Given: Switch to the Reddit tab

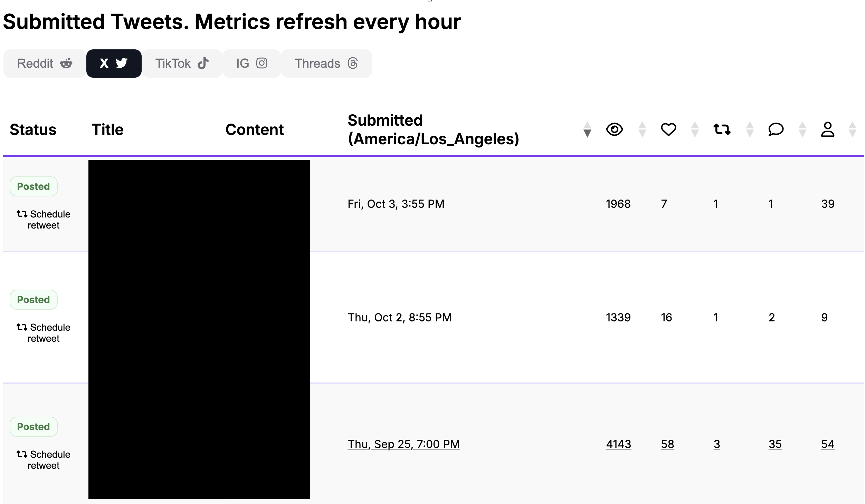Looking at the screenshot, I should point(45,64).
